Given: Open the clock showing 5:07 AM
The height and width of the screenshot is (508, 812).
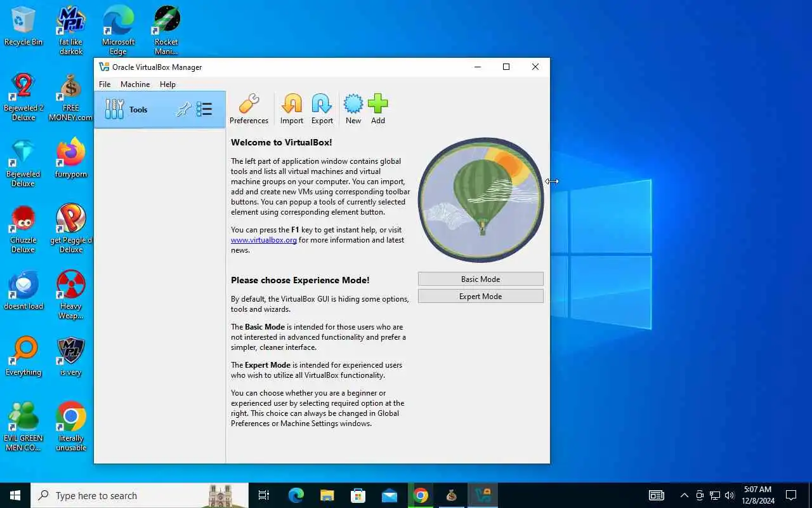Looking at the screenshot, I should click(x=759, y=495).
